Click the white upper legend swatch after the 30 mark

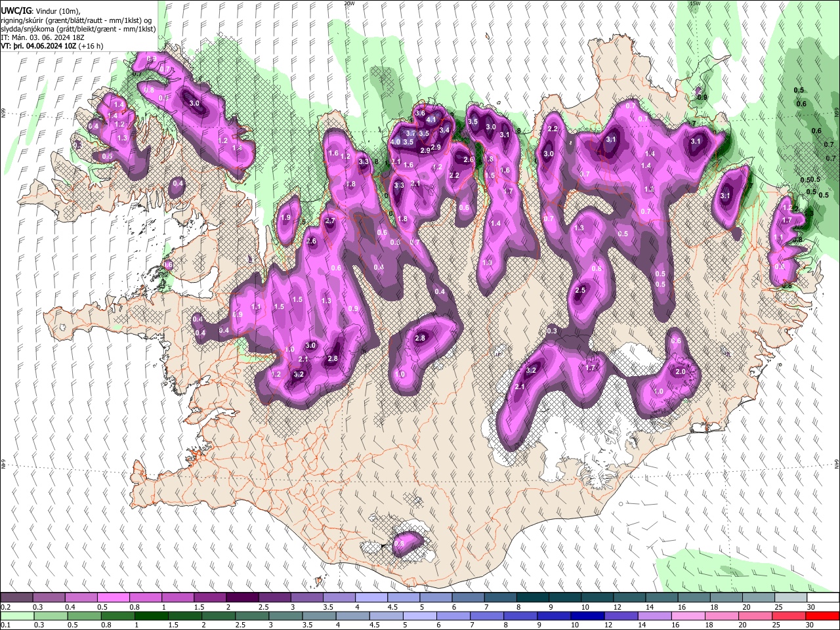pyautogui.click(x=824, y=598)
